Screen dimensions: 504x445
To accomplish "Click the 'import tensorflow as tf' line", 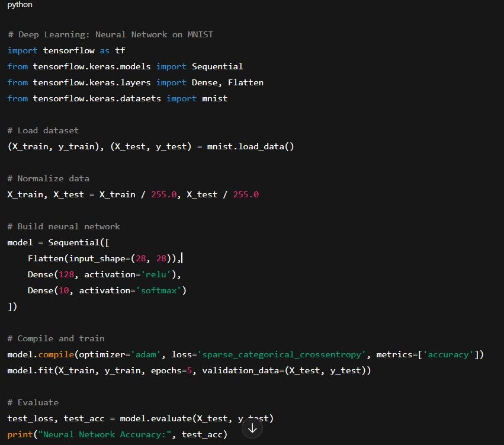I will click(x=66, y=50).
